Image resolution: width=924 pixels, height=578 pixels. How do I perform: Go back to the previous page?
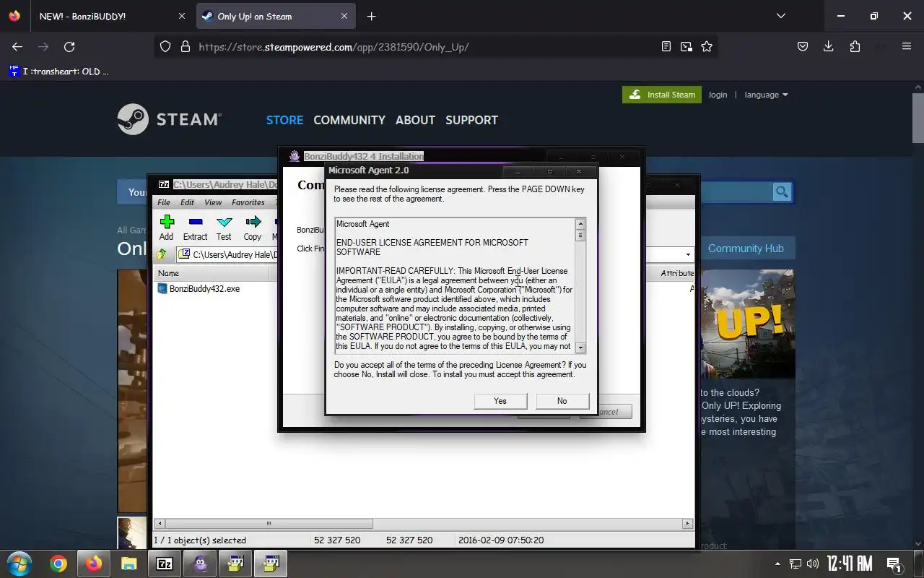(17, 46)
